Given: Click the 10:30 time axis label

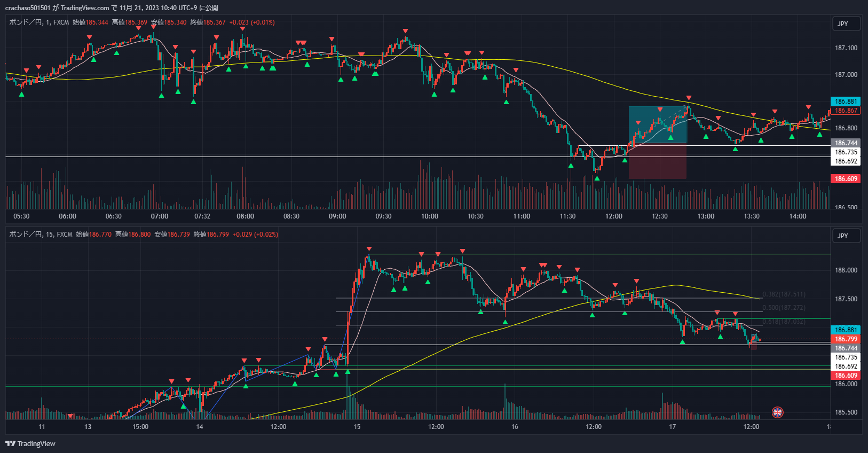Looking at the screenshot, I should (x=476, y=216).
